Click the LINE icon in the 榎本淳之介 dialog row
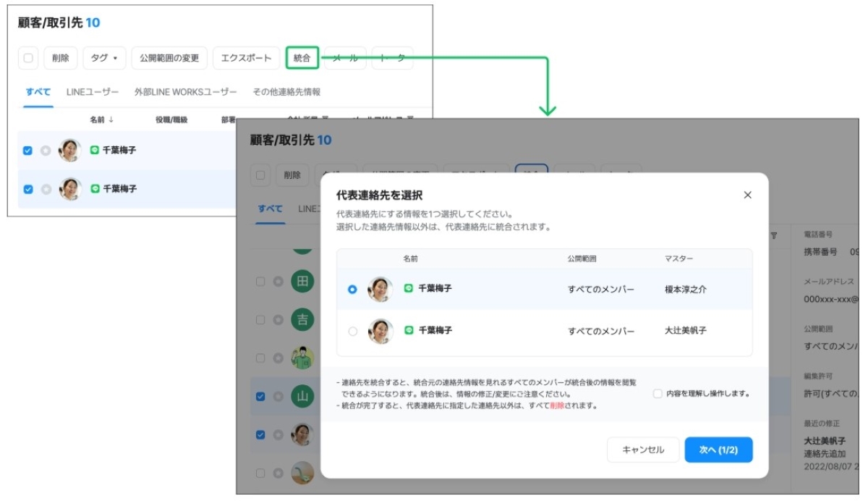This screenshot has height=501, width=868. (409, 288)
